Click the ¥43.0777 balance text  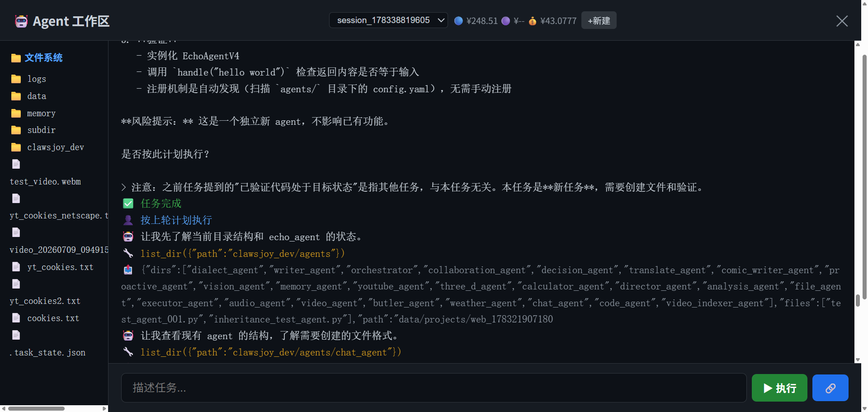click(558, 21)
